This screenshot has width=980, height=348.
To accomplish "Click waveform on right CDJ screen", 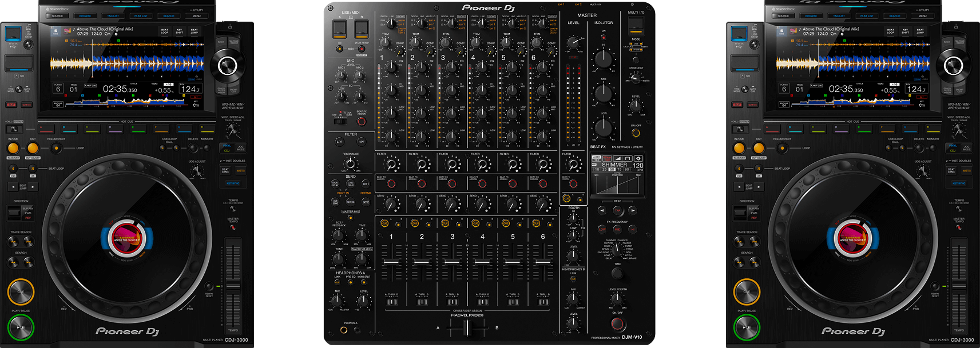I will (853, 64).
